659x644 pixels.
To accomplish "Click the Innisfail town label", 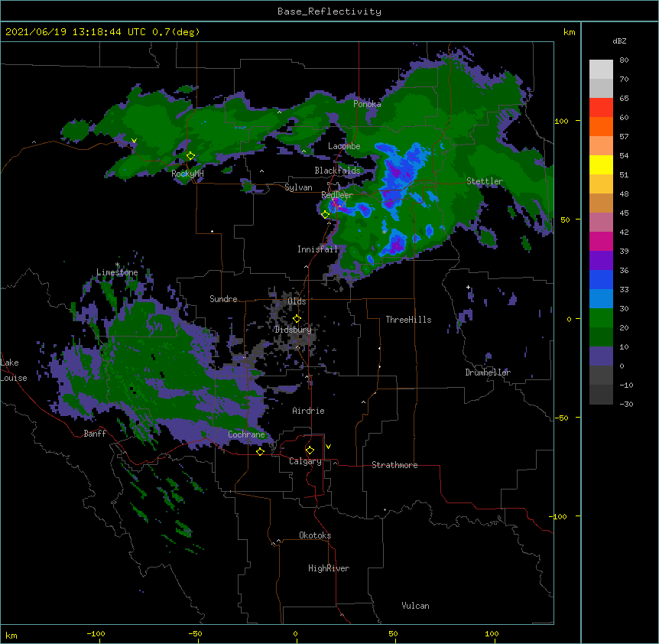I will [x=318, y=249].
